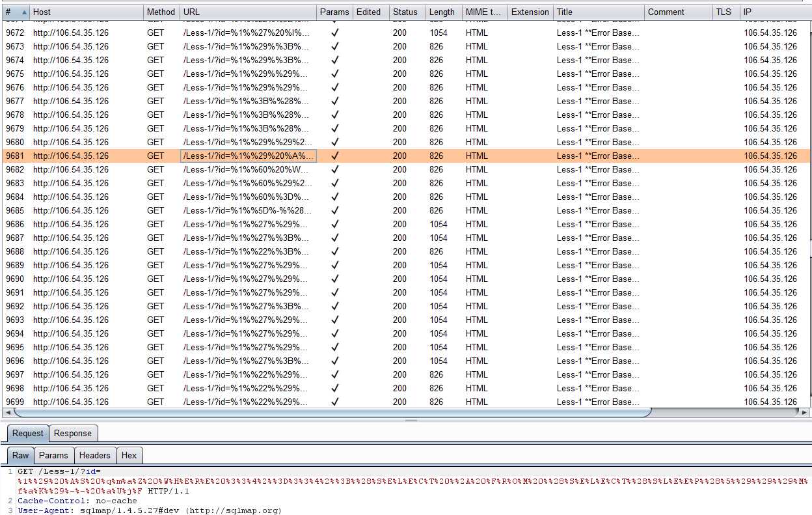The height and width of the screenshot is (515, 812).
Task: Sort history by the Status column header
Action: click(x=405, y=12)
